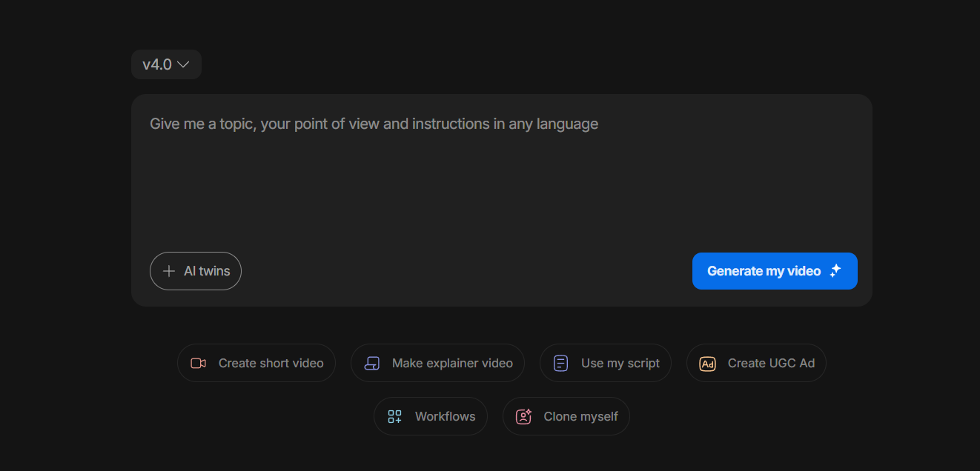Click the script document icon
The height and width of the screenshot is (471, 980).
(561, 363)
